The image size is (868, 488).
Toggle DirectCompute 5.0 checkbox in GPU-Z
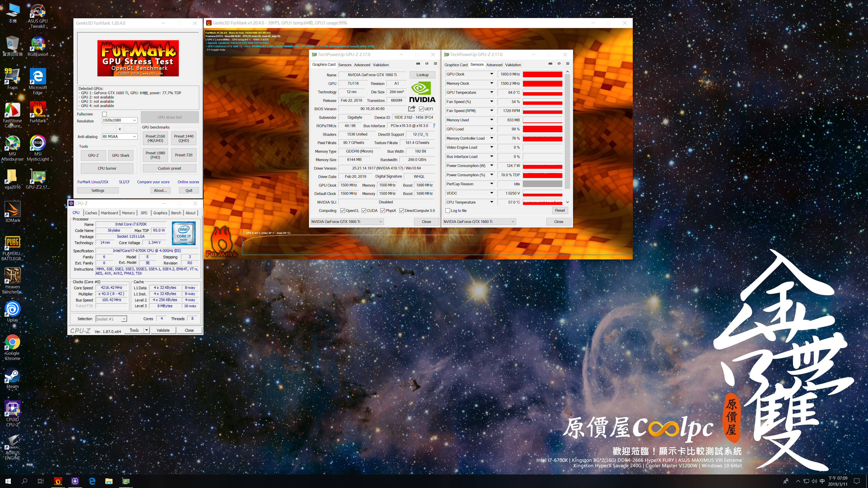402,211
